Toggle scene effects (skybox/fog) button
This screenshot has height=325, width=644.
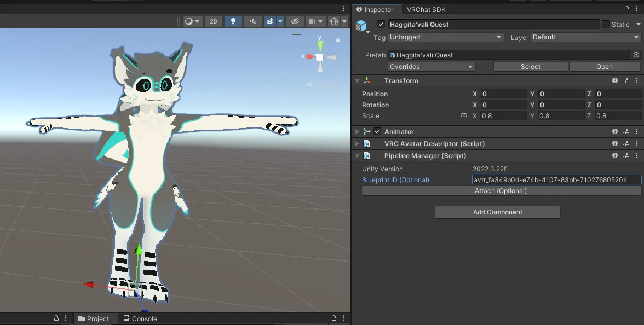pos(270,21)
